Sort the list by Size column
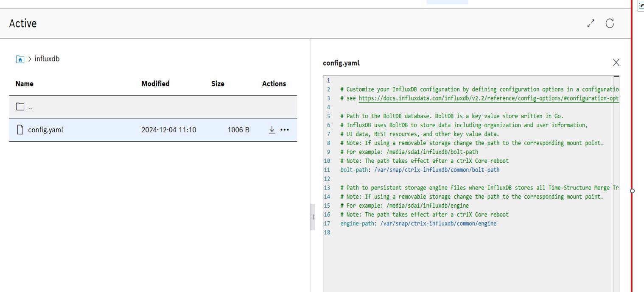This screenshot has height=292, width=644. pyautogui.click(x=218, y=83)
